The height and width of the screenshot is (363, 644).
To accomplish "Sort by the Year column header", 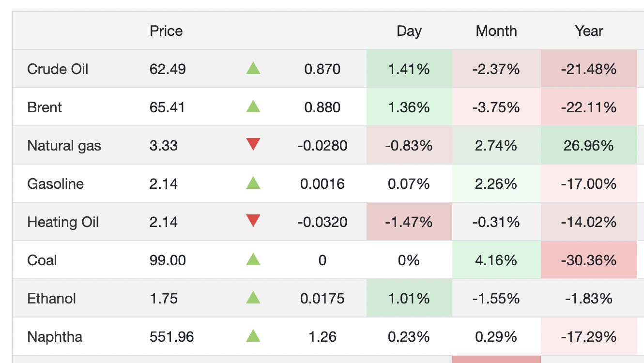I will [589, 31].
